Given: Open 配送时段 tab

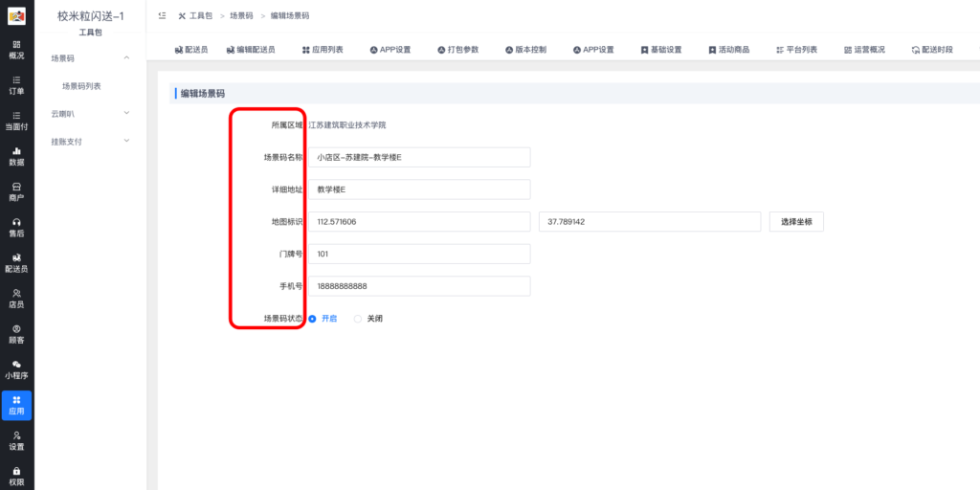Looking at the screenshot, I should tap(932, 50).
